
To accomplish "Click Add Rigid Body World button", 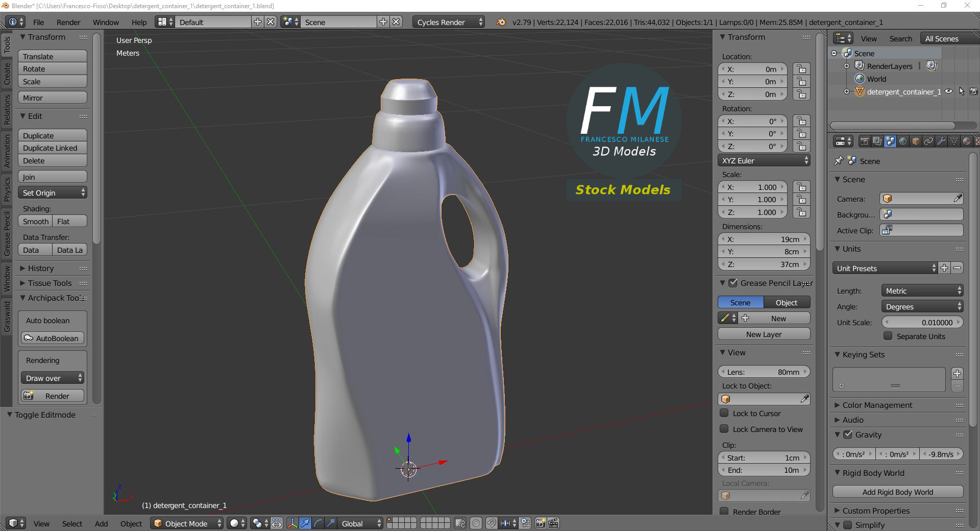I will pos(898,492).
